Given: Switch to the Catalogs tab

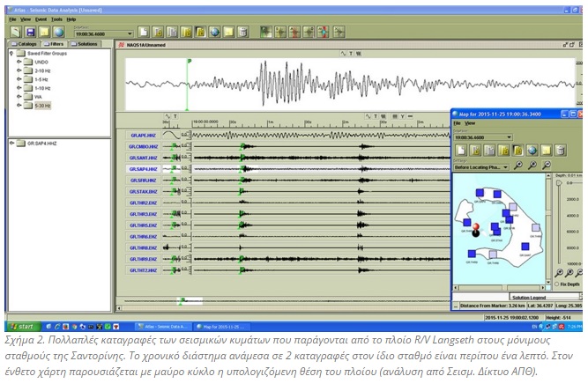Looking at the screenshot, I should [x=24, y=42].
